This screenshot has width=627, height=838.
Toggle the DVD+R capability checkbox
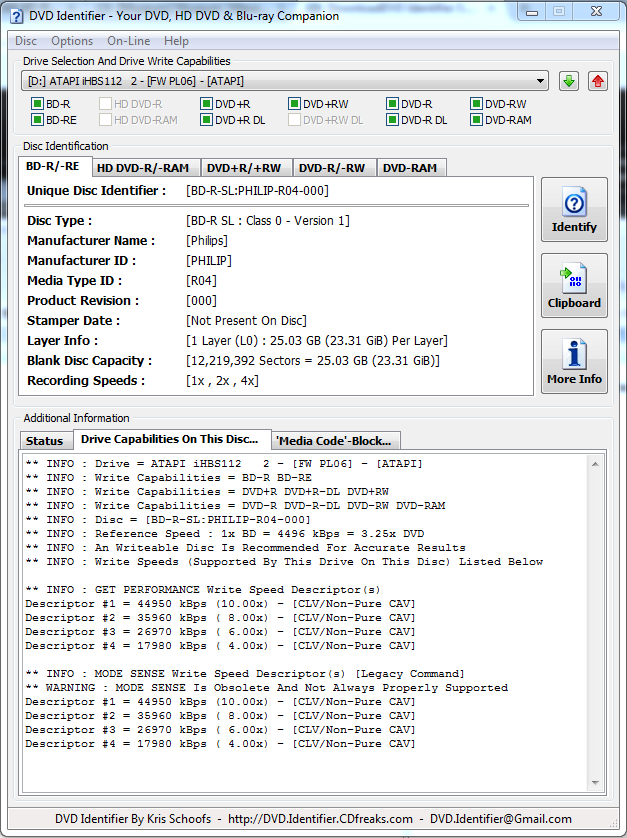(x=206, y=104)
